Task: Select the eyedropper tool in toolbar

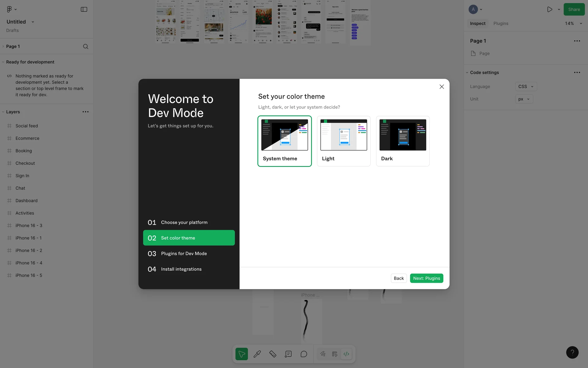Action: tap(257, 354)
